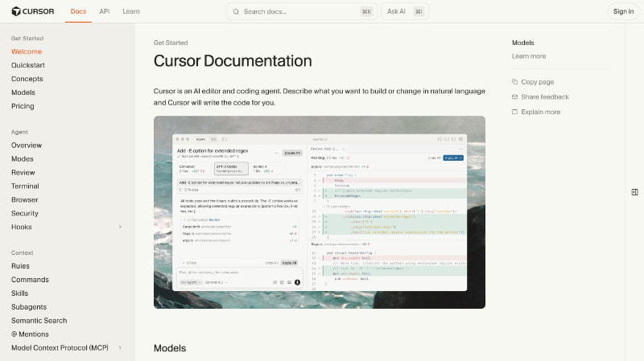The image size is (644, 361).
Task: Click the Copy page icon
Action: tap(514, 82)
